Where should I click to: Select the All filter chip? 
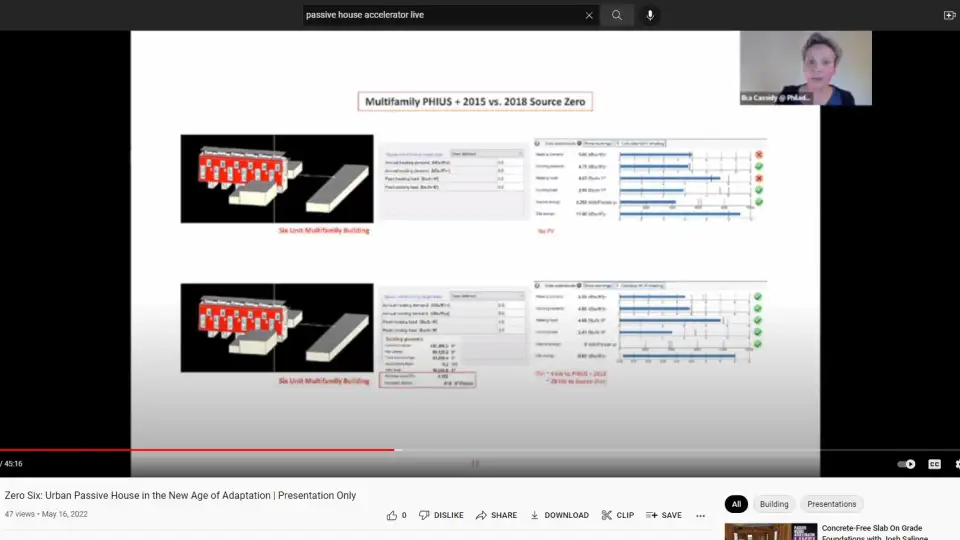click(736, 504)
